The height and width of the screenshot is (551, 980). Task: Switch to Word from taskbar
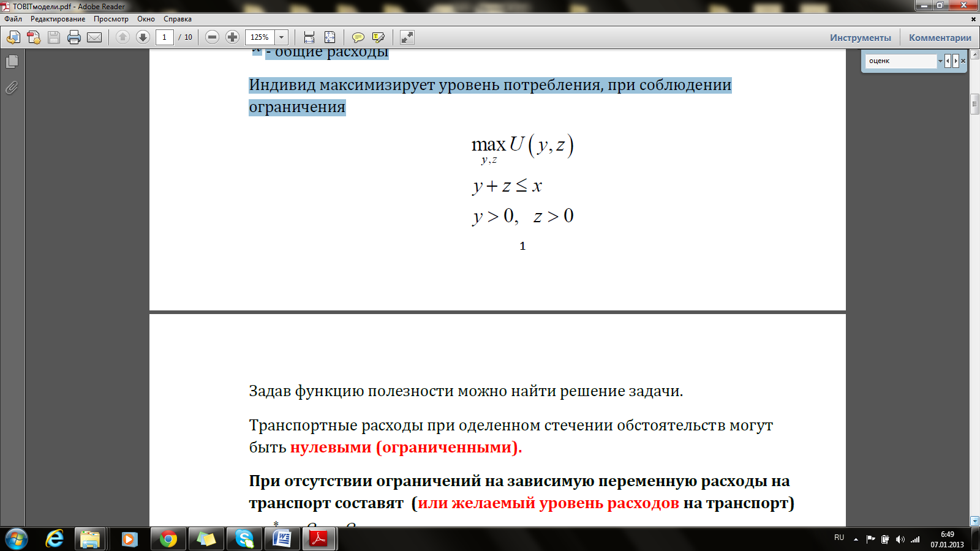pyautogui.click(x=282, y=539)
